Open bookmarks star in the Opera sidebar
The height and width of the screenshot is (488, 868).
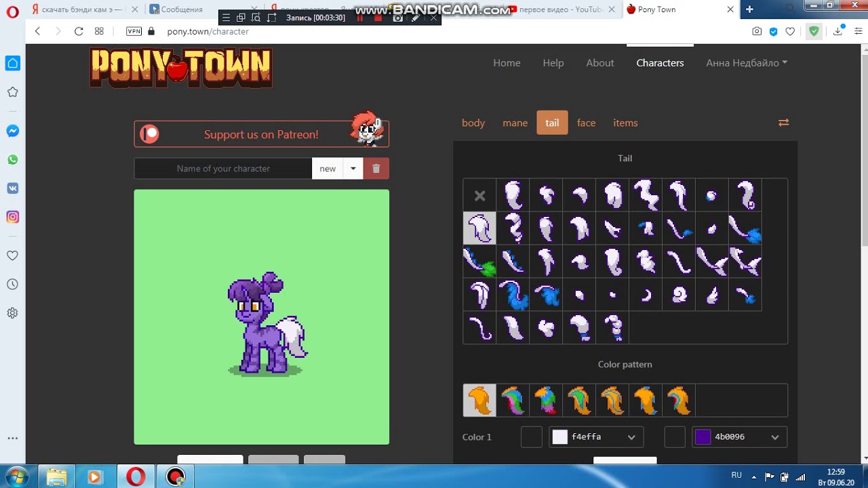pos(12,92)
